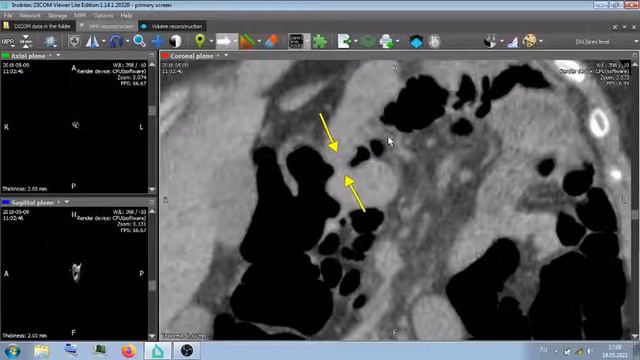The image size is (640, 360).
Task: Maximize the Sagittal plane panel
Action: point(152,202)
